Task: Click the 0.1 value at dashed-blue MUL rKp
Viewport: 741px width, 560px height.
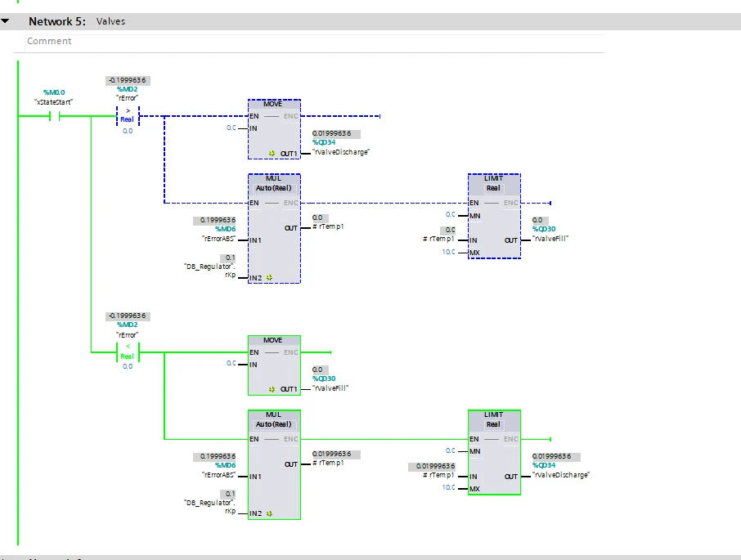Action: tap(228, 258)
